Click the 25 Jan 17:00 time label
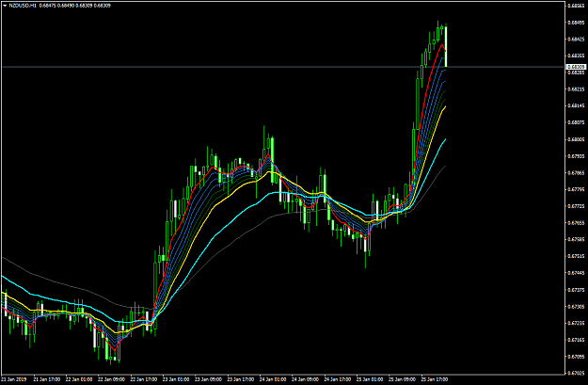588x385 pixels. pyautogui.click(x=435, y=379)
